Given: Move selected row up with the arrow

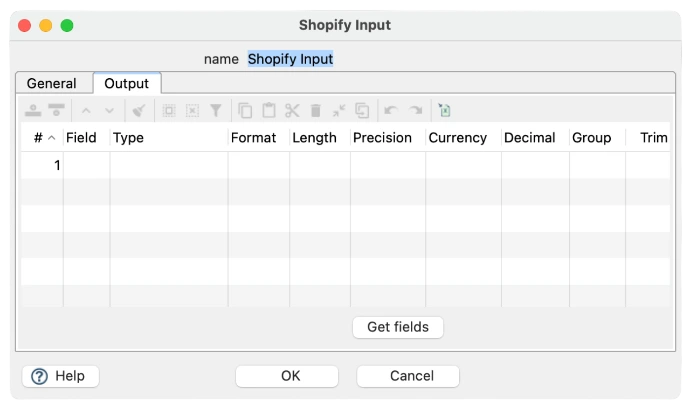Looking at the screenshot, I should 86,110.
